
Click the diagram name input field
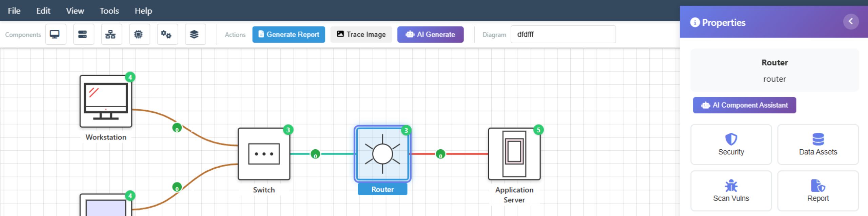pos(563,35)
